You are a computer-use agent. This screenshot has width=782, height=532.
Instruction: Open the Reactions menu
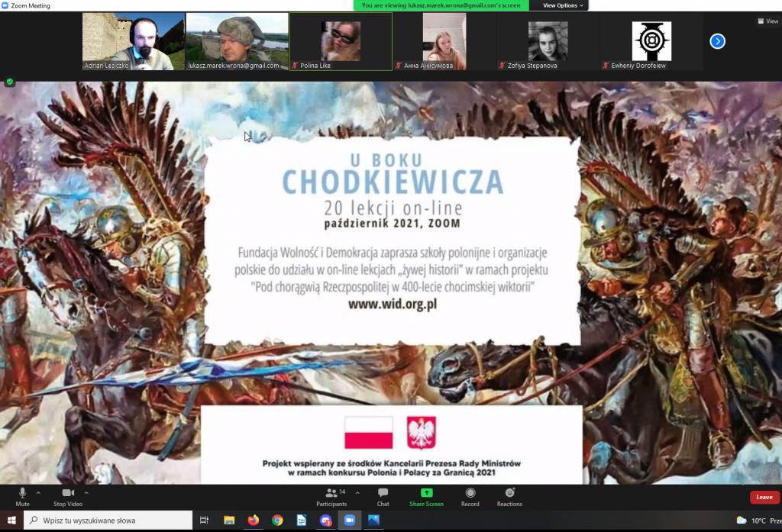509,495
